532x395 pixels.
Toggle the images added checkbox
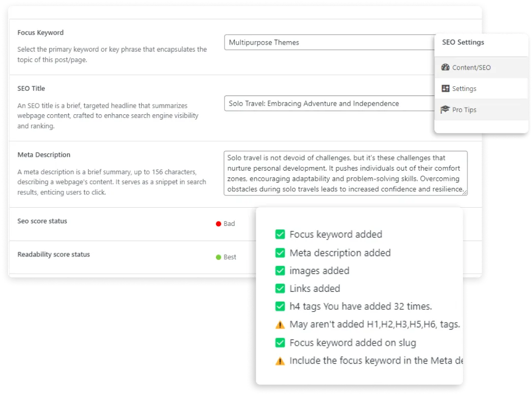coord(280,271)
